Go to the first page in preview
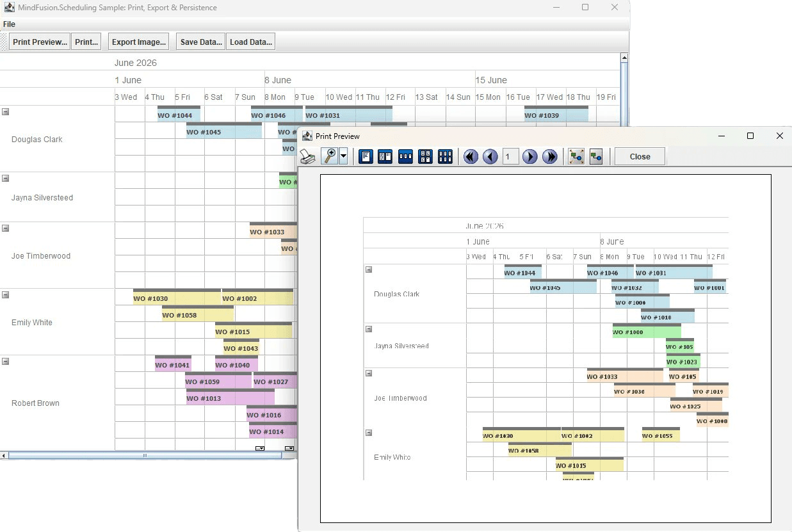The height and width of the screenshot is (532, 792). tap(471, 157)
